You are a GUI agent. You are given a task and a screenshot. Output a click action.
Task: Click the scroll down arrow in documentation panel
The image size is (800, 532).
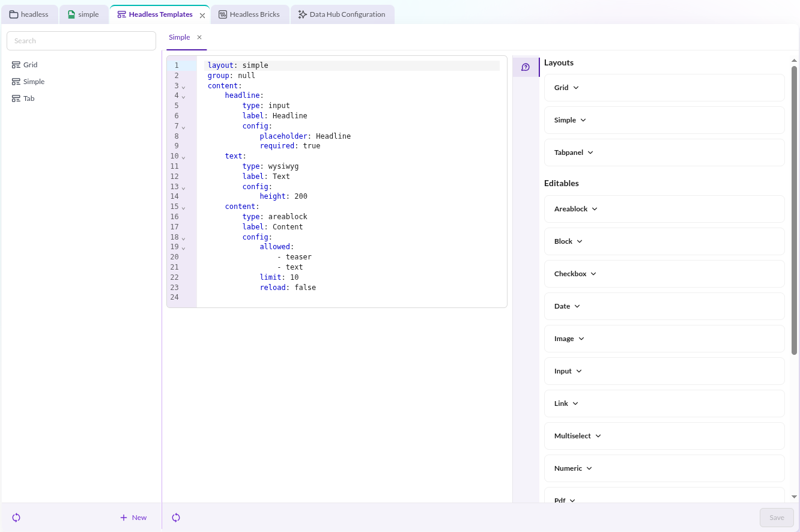[795, 497]
